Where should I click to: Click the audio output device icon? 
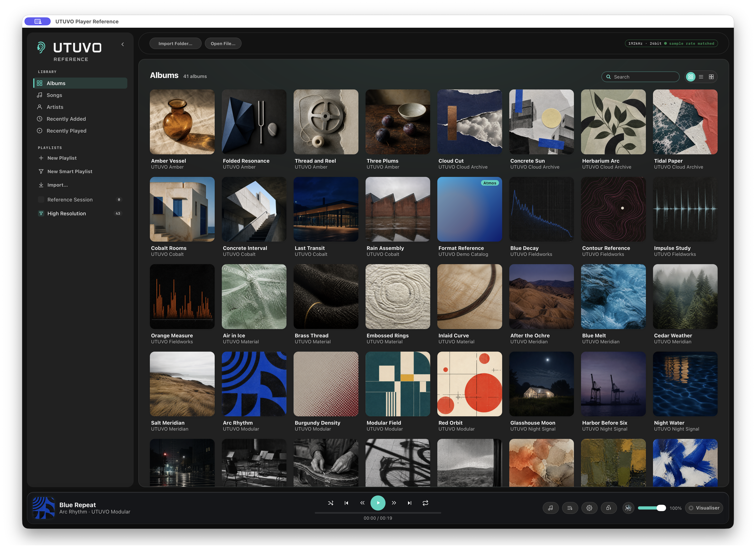pyautogui.click(x=609, y=508)
